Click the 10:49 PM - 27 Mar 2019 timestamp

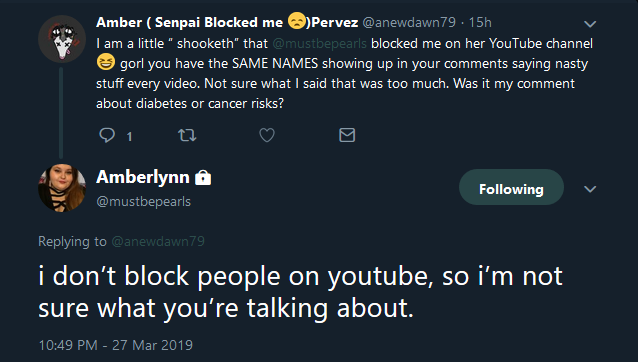tap(116, 345)
